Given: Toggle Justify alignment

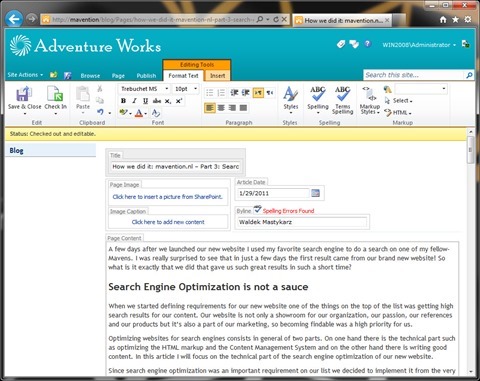Looking at the screenshot, I should click(x=244, y=108).
